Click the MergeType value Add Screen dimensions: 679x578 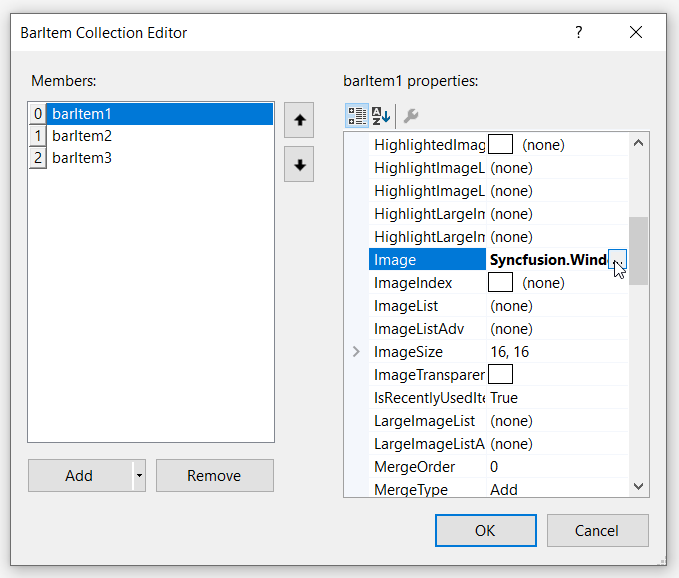[504, 490]
